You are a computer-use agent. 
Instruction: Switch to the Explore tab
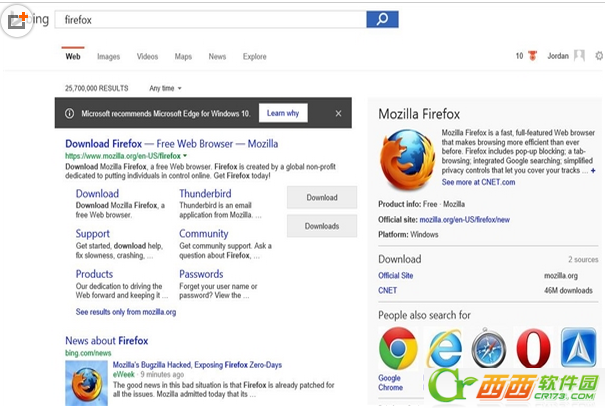pos(255,56)
